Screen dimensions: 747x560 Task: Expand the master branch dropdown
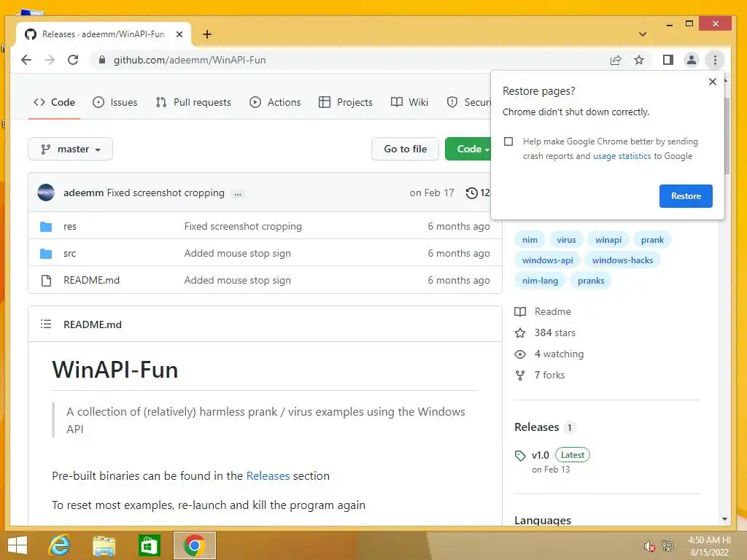click(71, 149)
